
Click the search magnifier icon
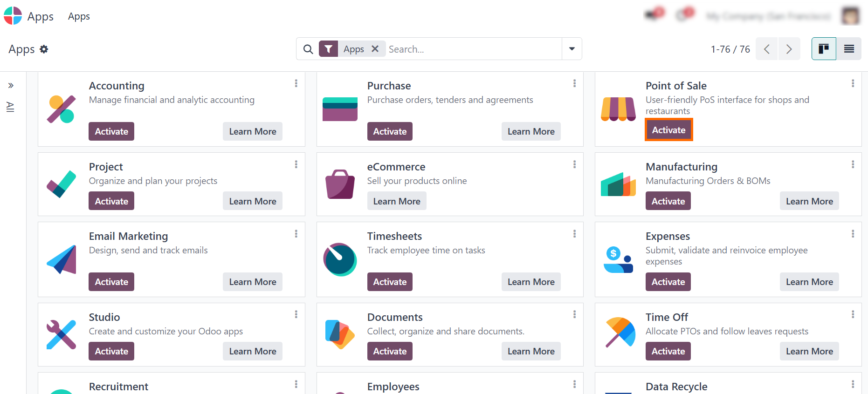coord(308,49)
